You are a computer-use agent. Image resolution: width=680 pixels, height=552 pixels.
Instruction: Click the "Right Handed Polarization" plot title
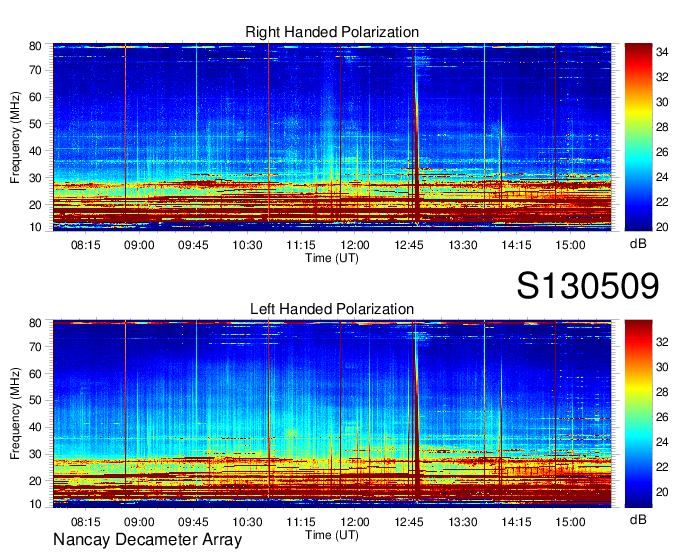pyautogui.click(x=332, y=32)
